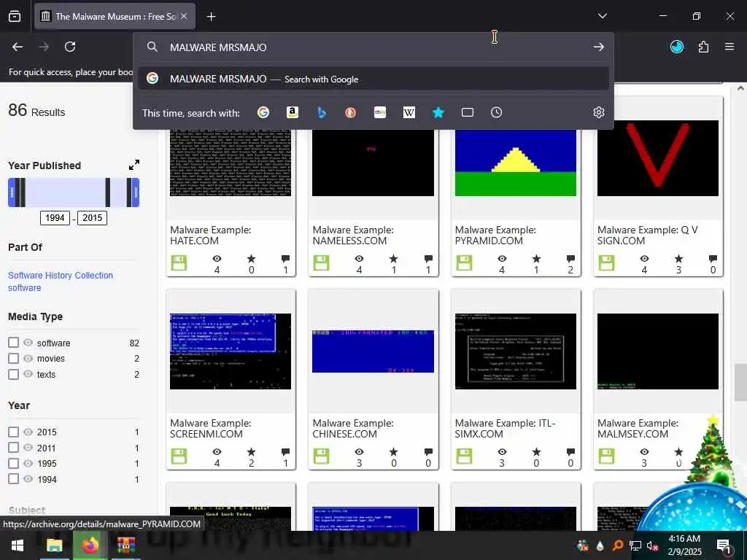Image resolution: width=747 pixels, height=560 pixels.
Task: Open the Software History Collection link
Action: tap(61, 275)
